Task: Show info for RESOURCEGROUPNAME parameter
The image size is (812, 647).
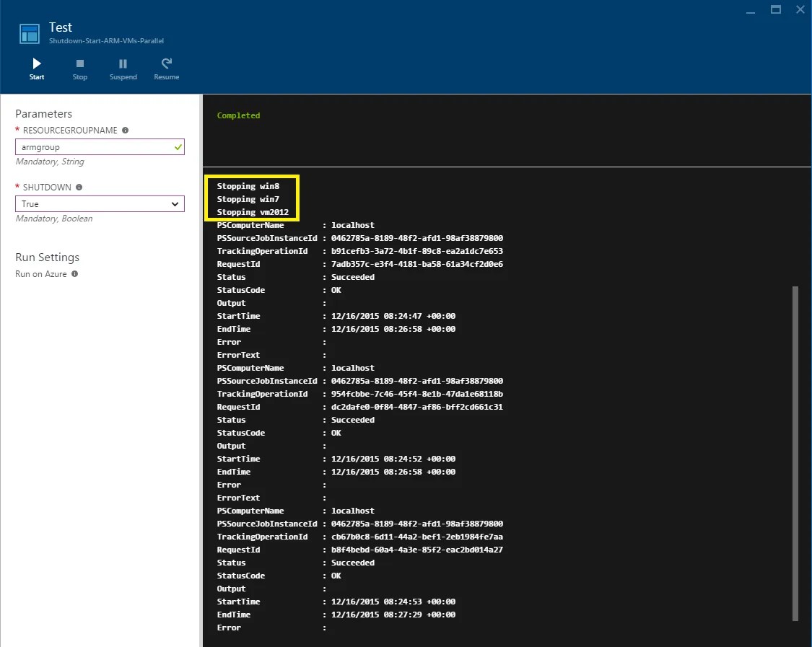Action: click(126, 131)
